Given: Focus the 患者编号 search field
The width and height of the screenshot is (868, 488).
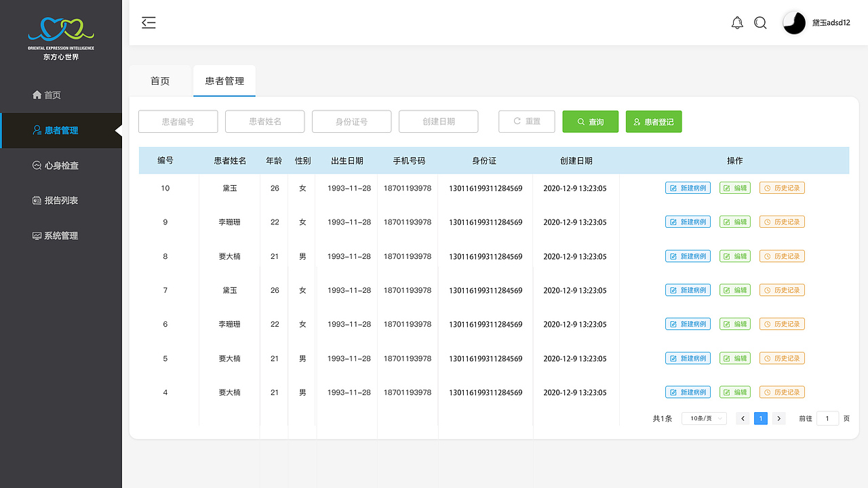Looking at the screenshot, I should (178, 121).
